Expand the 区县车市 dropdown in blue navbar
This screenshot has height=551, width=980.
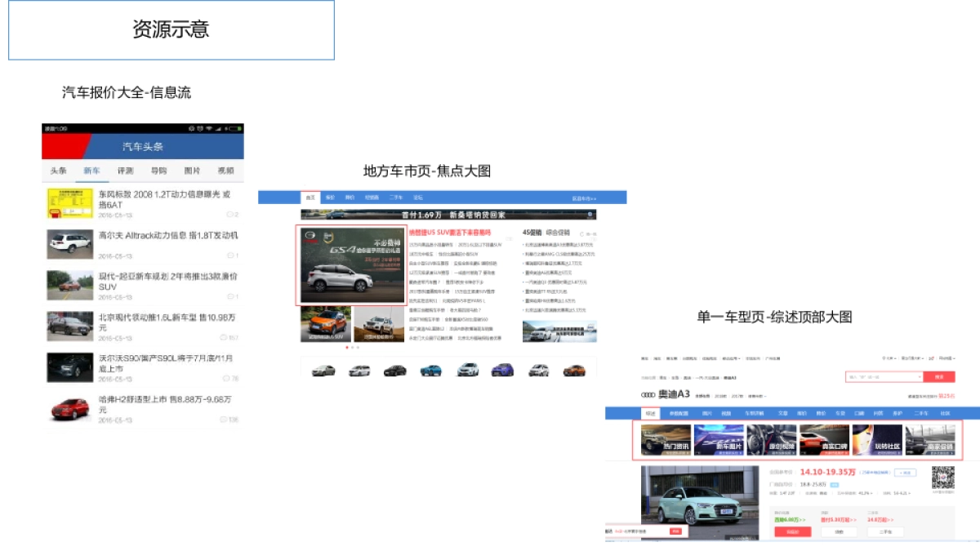[x=584, y=198]
